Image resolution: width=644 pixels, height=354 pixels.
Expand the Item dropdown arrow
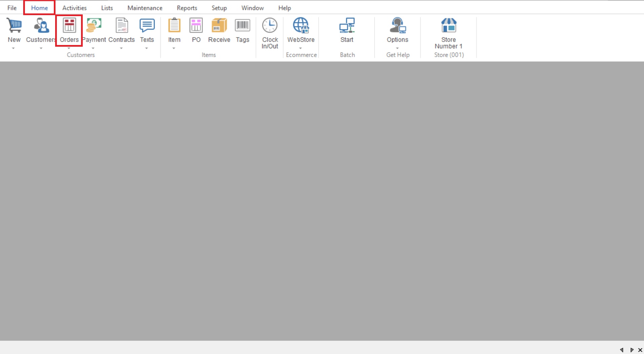tap(174, 48)
